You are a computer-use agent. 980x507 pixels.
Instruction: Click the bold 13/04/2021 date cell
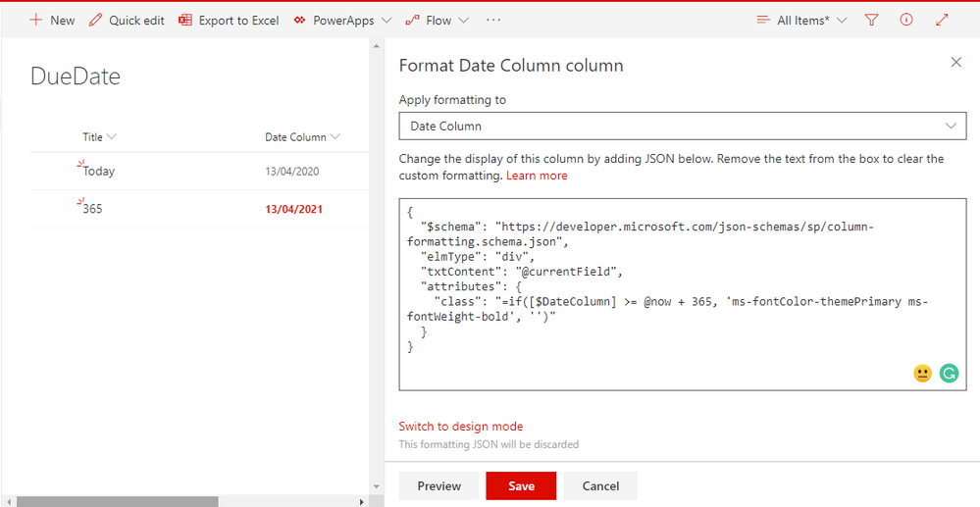pyautogui.click(x=293, y=209)
